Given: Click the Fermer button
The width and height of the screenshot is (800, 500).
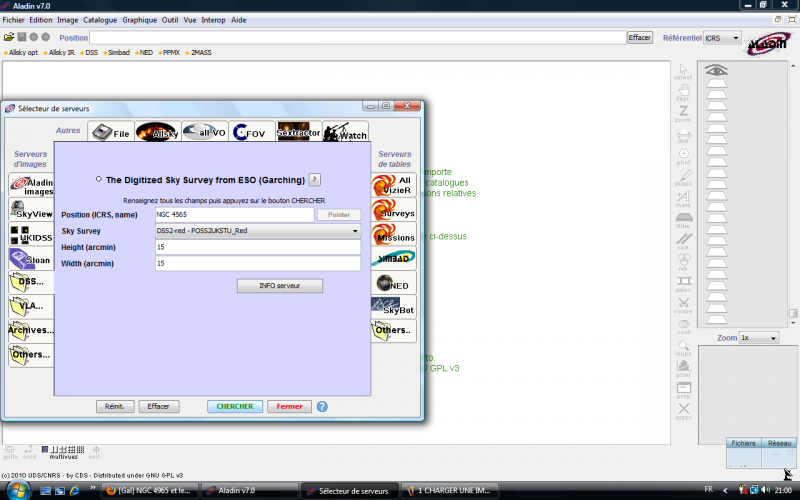Looking at the screenshot, I should click(289, 407).
